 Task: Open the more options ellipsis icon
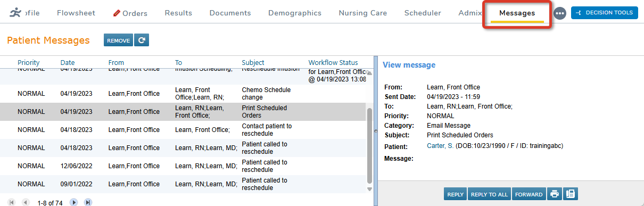coord(559,13)
